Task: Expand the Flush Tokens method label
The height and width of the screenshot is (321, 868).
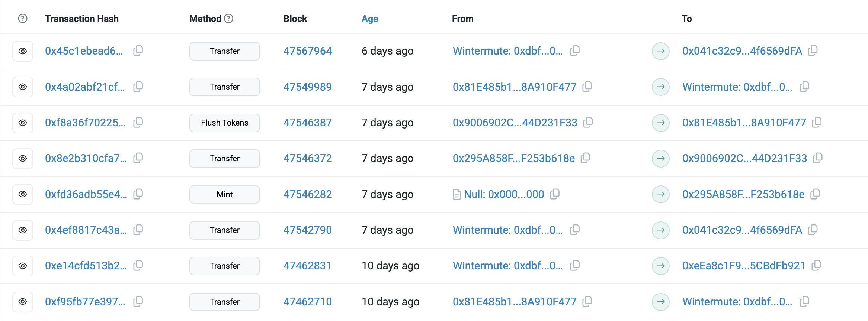Action: pyautogui.click(x=224, y=123)
